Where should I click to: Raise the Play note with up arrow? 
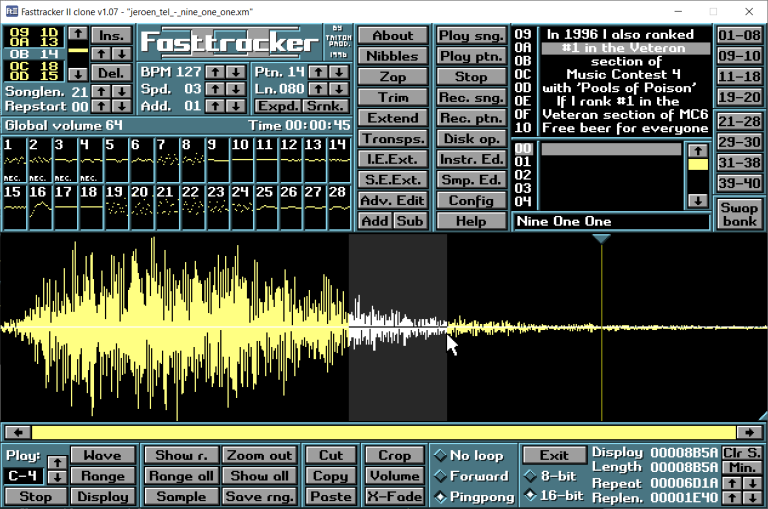(x=57, y=462)
